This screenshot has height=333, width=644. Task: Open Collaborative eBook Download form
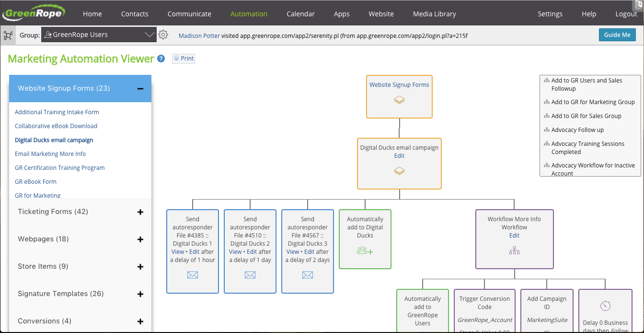[56, 126]
